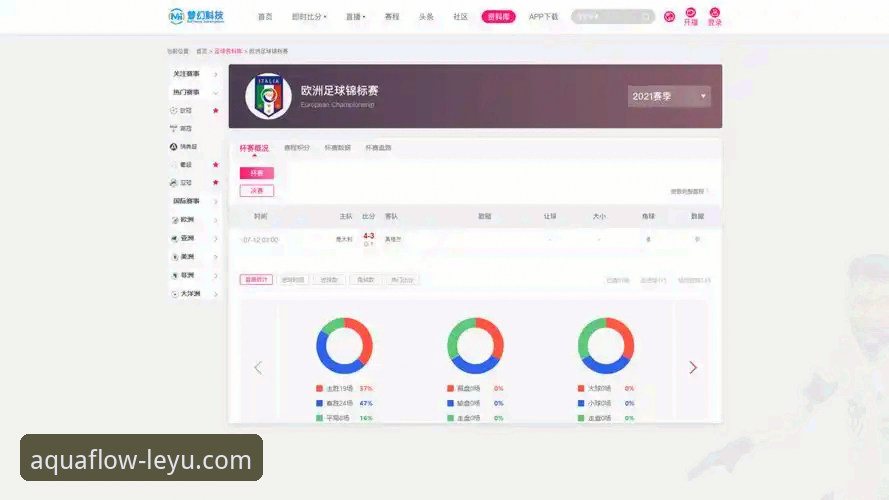Screen dimensions: 889x500
Task: Select the fifth statistics filter button
Action: pyautogui.click(x=402, y=279)
